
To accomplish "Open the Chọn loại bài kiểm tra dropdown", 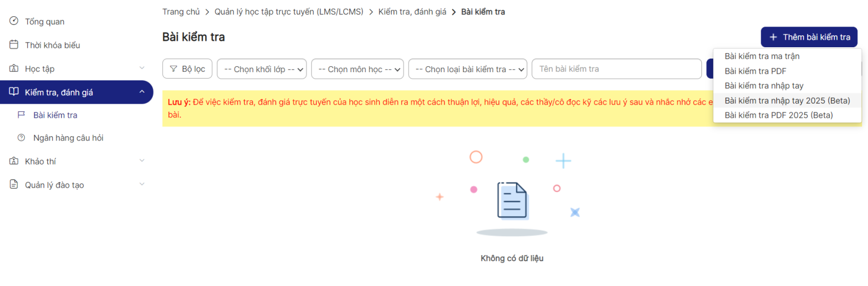I will click(467, 69).
